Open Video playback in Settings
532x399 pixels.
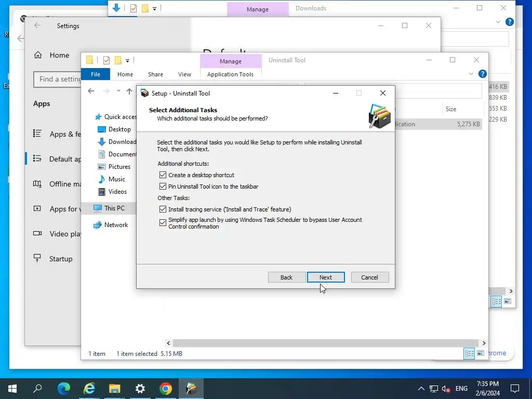(x=57, y=234)
